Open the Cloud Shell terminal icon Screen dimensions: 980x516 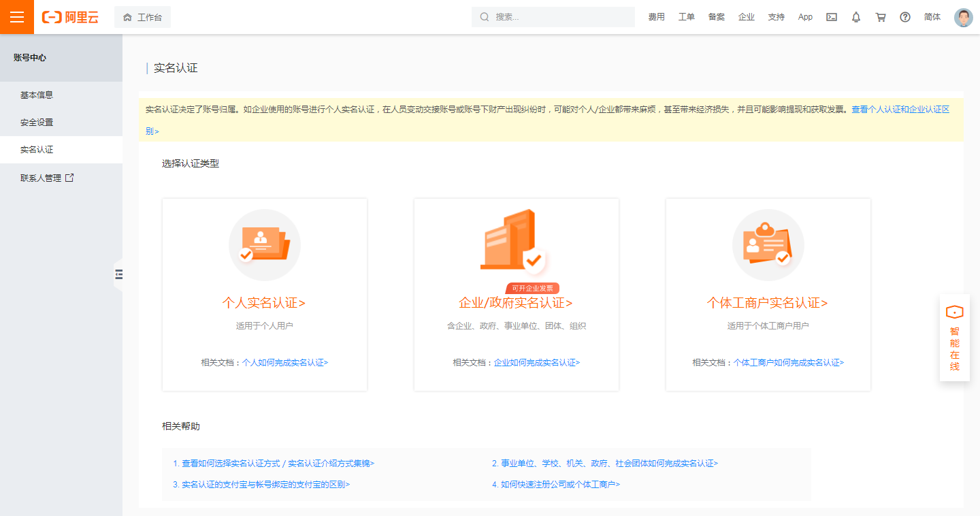[832, 17]
